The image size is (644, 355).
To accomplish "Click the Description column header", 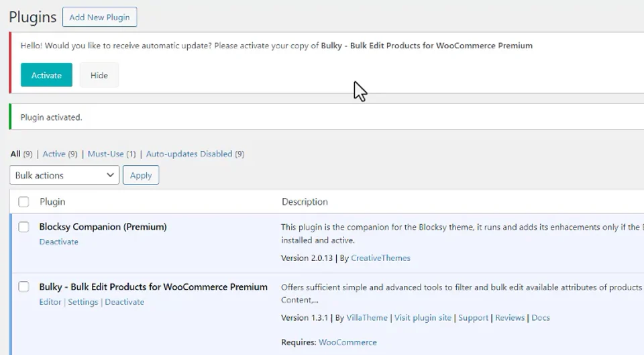I will (x=305, y=202).
